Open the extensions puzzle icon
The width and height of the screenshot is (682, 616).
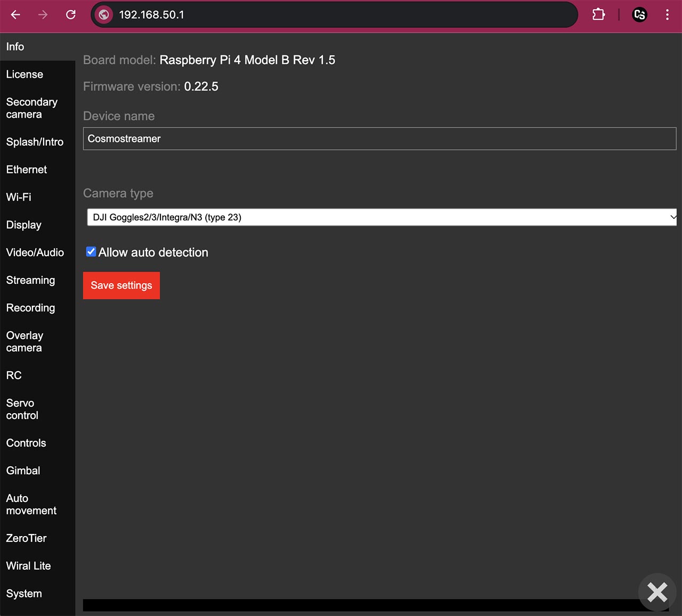(598, 15)
